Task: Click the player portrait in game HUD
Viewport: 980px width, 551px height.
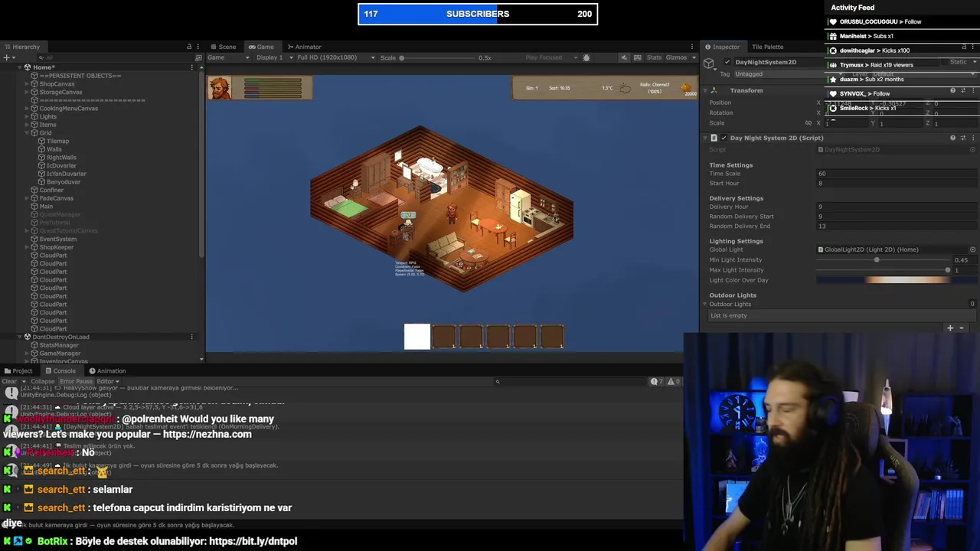Action: coord(220,88)
